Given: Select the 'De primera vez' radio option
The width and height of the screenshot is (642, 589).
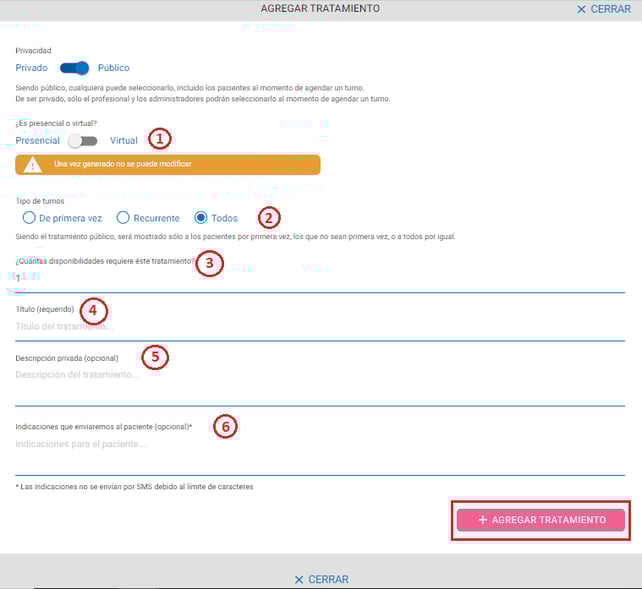Looking at the screenshot, I should pos(30,218).
